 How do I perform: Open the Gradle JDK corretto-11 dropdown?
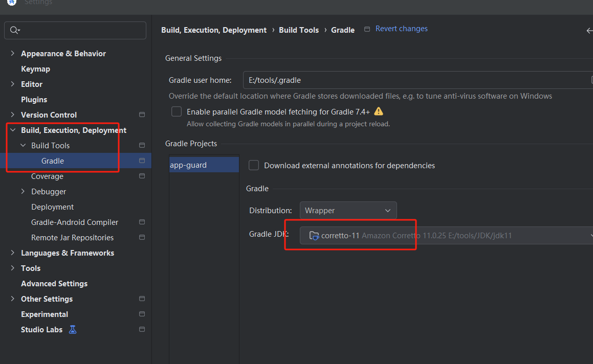coord(446,236)
